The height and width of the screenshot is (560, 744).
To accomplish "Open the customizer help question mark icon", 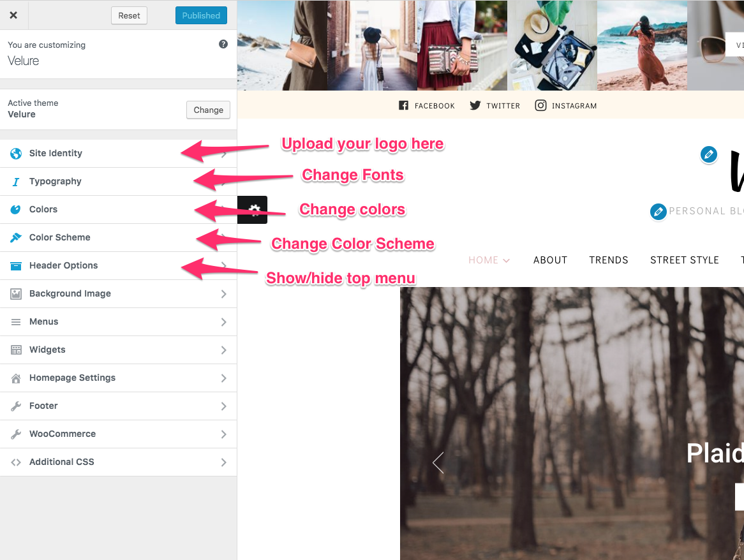I will (x=223, y=44).
